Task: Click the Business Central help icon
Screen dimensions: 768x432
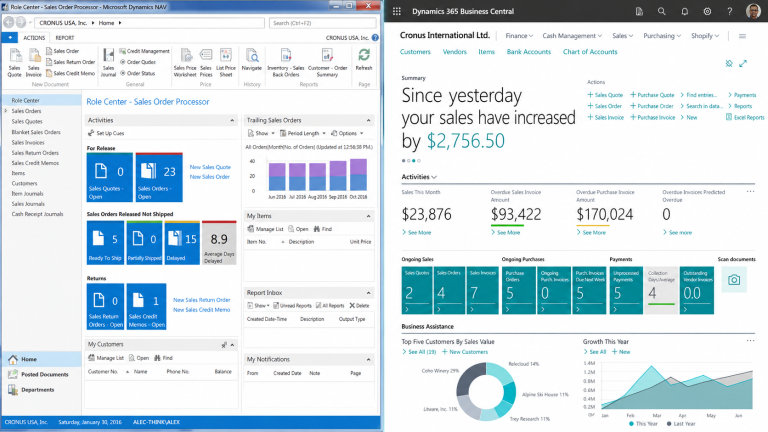Action: point(730,11)
